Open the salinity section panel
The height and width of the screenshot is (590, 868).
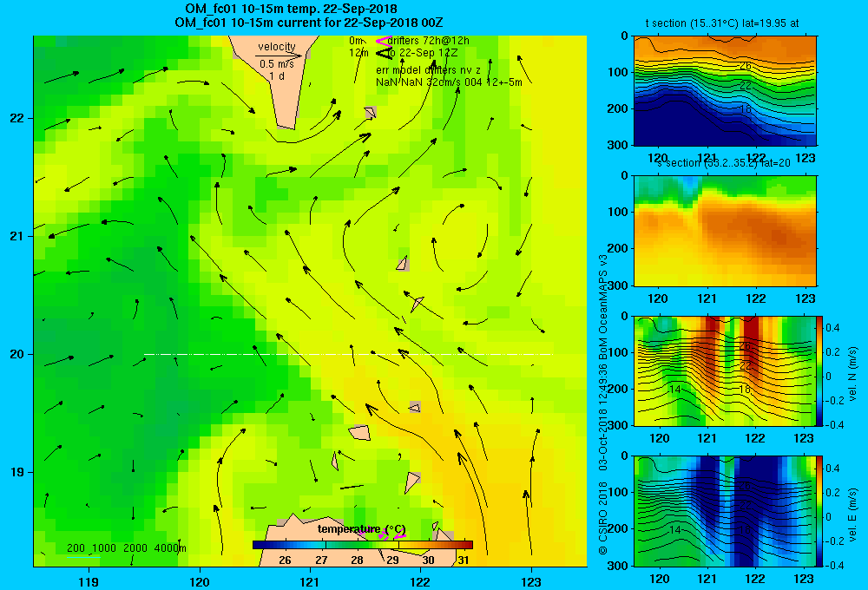725,231
